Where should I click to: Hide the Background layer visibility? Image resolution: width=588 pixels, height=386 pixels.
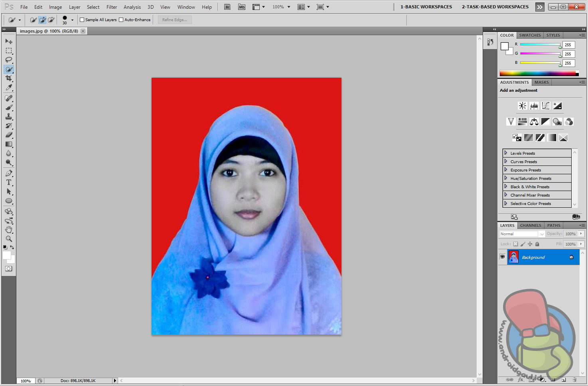click(x=502, y=257)
